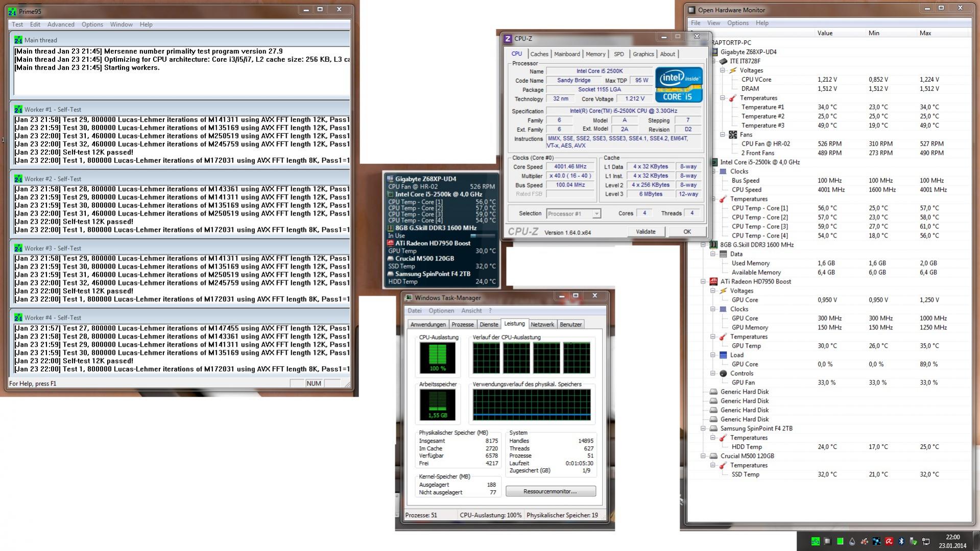
Task: Click the Safely Remove Hardware tray icon
Action: (914, 541)
